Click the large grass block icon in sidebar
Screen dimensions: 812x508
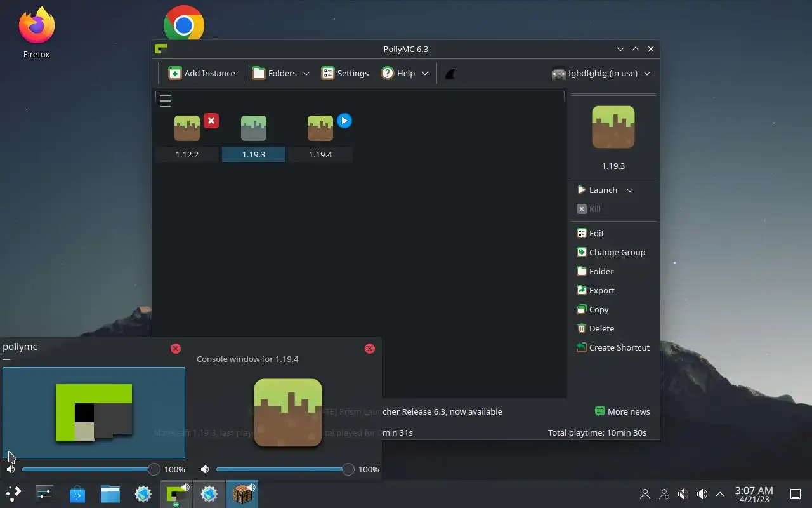(x=613, y=127)
